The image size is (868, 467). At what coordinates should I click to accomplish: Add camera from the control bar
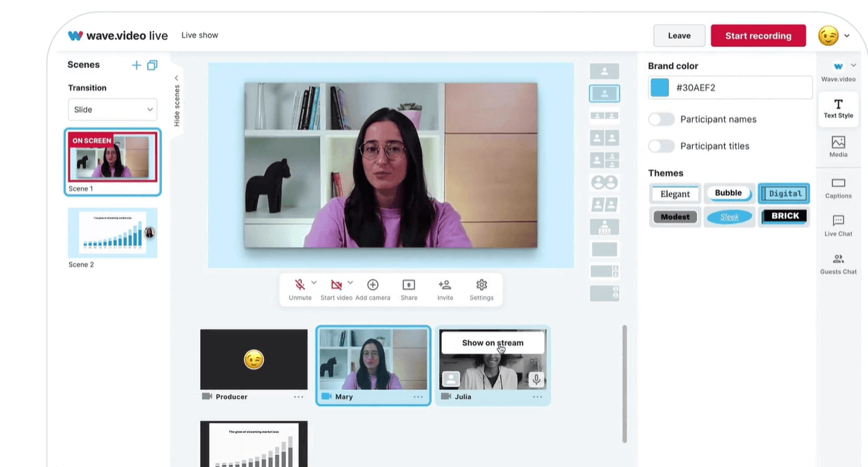click(x=373, y=290)
